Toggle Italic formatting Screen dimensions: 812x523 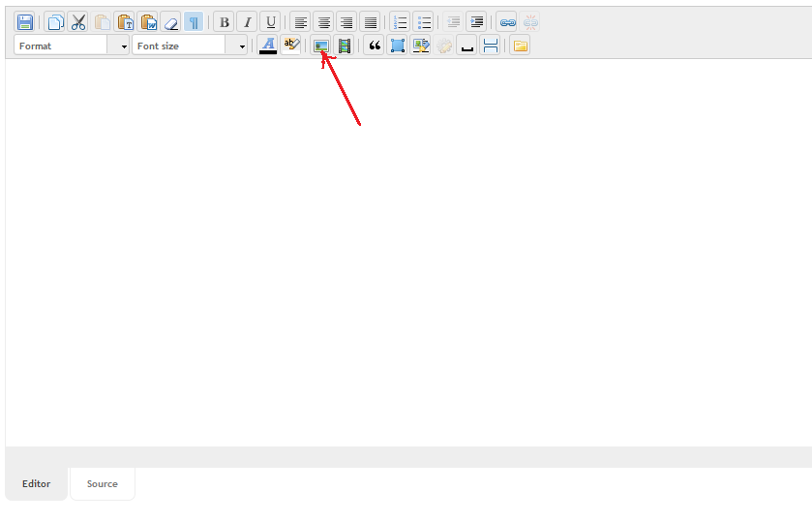pyautogui.click(x=248, y=22)
